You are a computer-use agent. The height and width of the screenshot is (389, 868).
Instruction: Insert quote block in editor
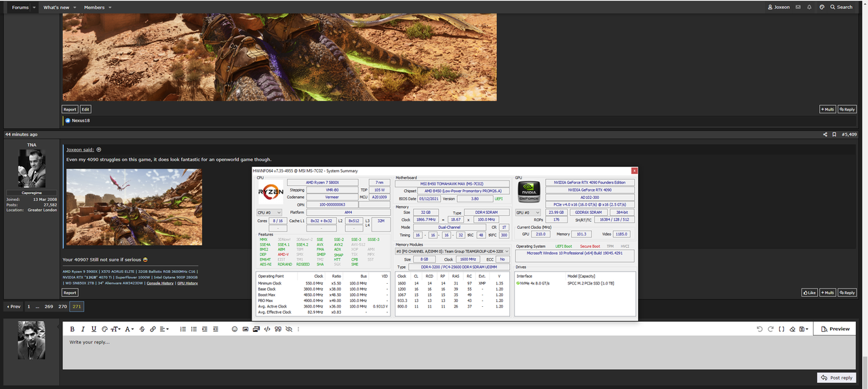277,329
